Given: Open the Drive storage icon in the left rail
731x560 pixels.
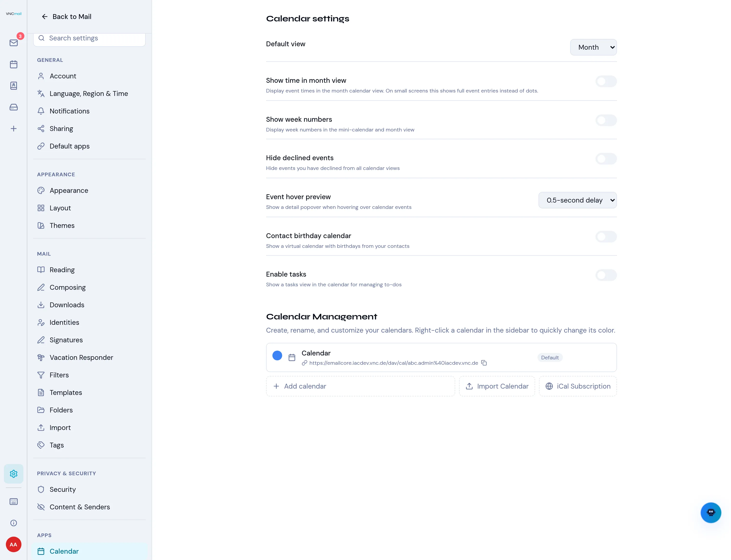Looking at the screenshot, I should (14, 107).
